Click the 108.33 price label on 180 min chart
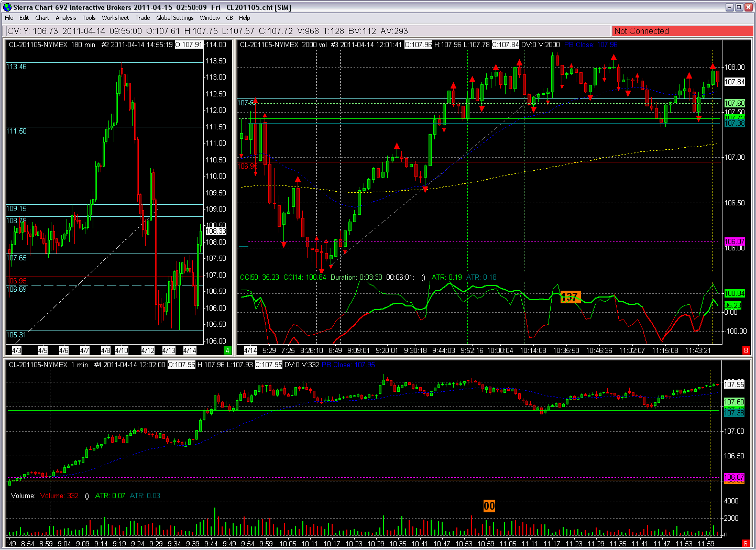This screenshot has height=550, width=756. point(215,231)
